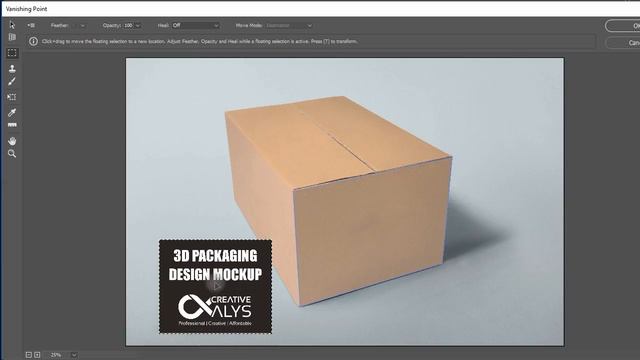640x360 pixels.
Task: Select the Brush tool
Action: (12, 81)
